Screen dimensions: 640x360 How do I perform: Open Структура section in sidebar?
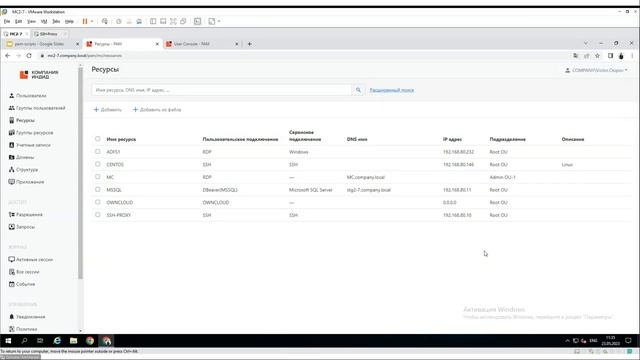24,169
